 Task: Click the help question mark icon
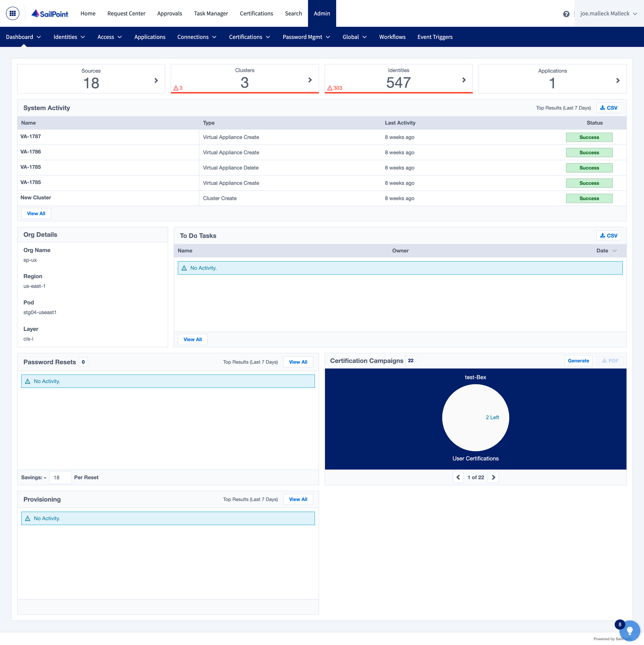coord(566,14)
